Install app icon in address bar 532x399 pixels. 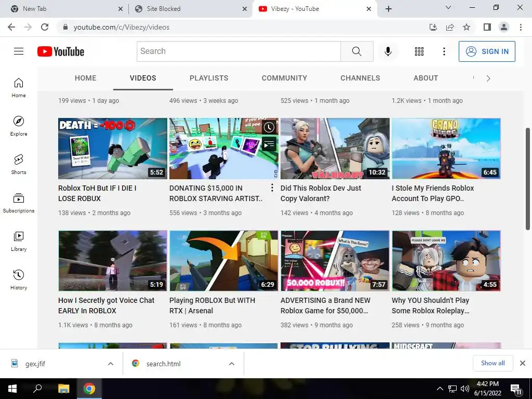coord(433,27)
